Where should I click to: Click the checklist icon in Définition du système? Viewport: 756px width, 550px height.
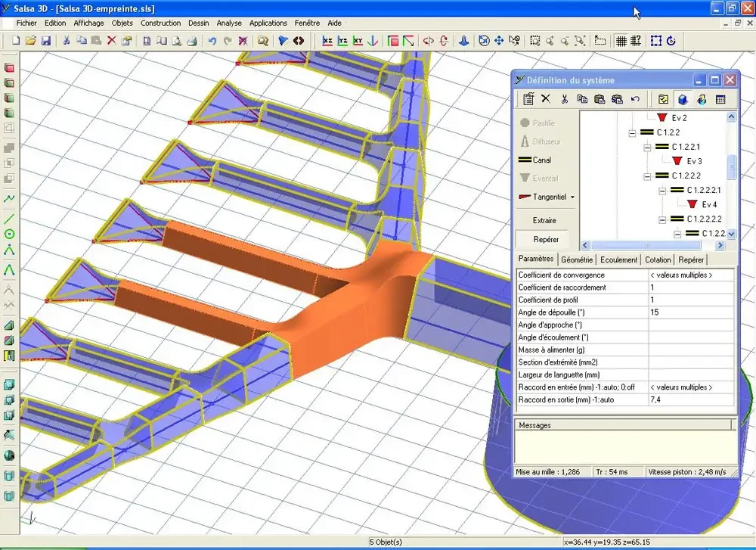point(664,99)
